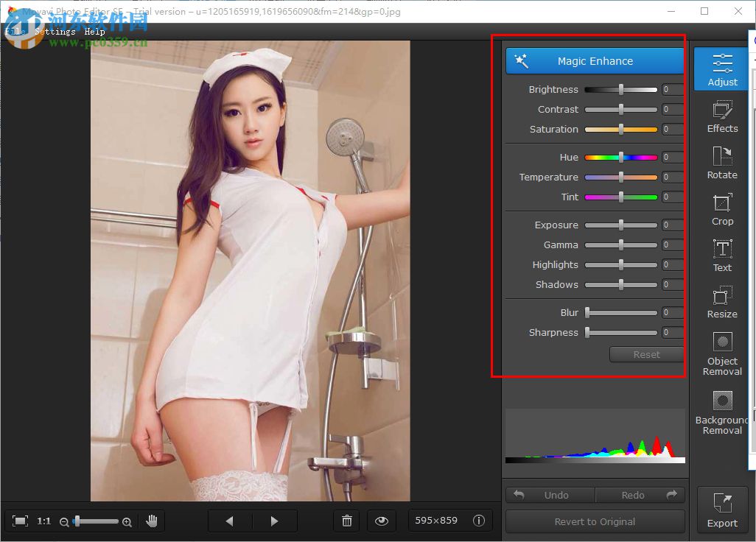Select the Hand tool for panning
Viewport: 756px width, 542px height.
click(x=153, y=521)
